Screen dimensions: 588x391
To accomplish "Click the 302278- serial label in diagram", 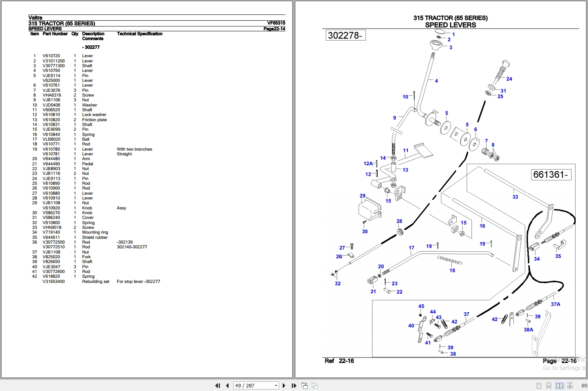I will pos(345,35).
